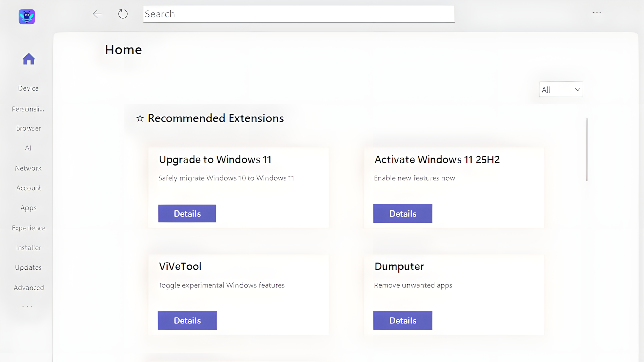Select Device in the sidebar
The image size is (644, 362).
28,88
